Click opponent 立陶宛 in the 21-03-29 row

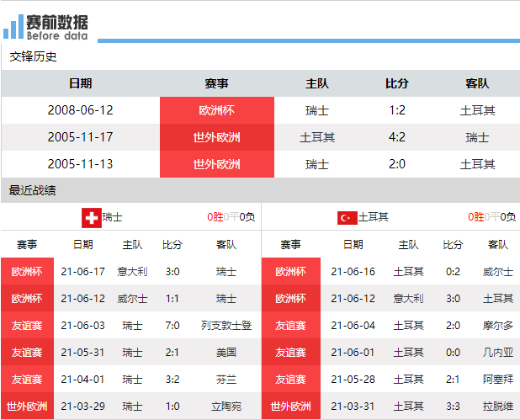[226, 406]
